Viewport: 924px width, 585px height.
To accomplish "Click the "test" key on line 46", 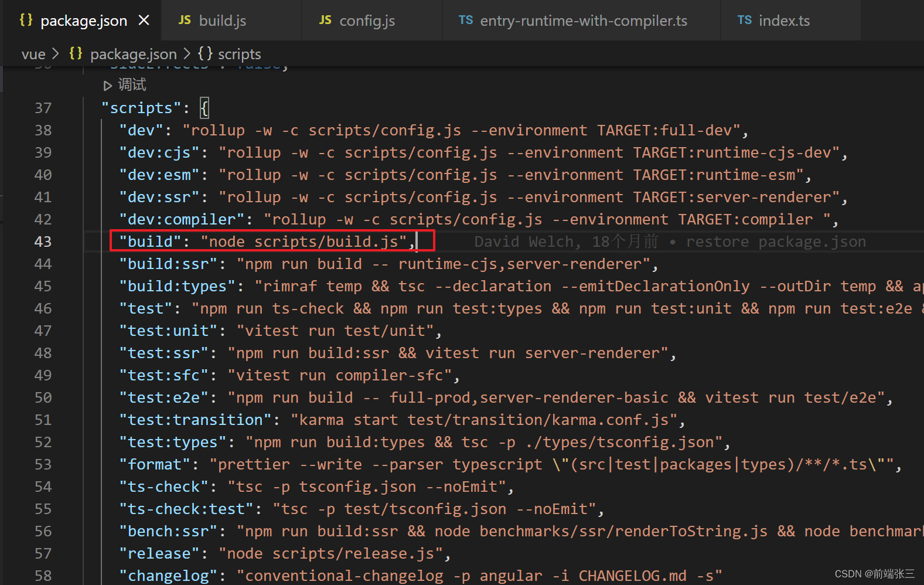I will pos(146,308).
